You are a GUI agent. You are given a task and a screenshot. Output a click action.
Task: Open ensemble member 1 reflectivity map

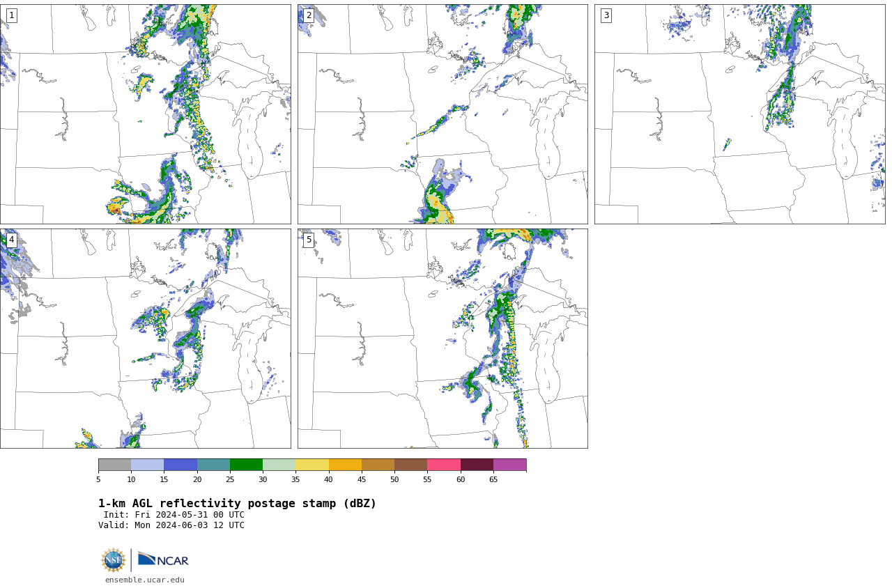point(145,114)
